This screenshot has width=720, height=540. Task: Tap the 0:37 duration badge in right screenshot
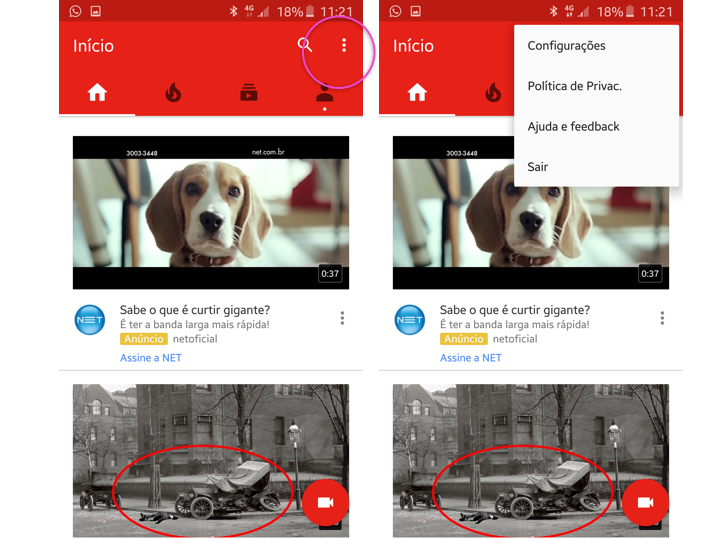[x=650, y=274]
